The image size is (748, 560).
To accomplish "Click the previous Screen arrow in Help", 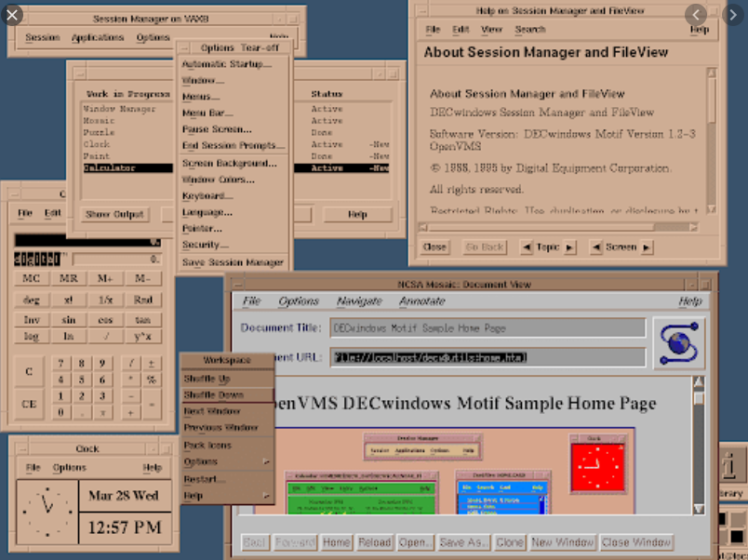I will [596, 247].
